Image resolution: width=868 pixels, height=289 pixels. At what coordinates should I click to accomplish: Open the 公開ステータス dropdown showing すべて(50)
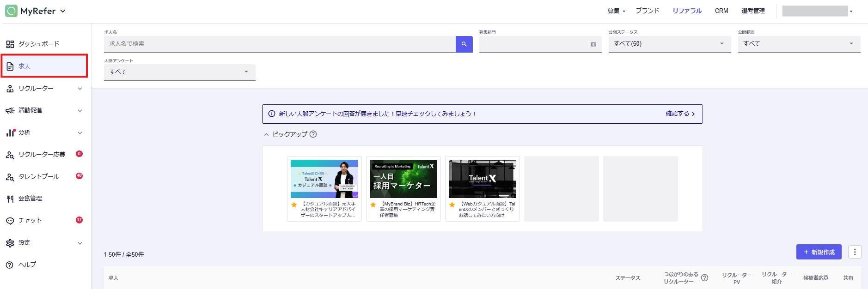pyautogui.click(x=669, y=44)
